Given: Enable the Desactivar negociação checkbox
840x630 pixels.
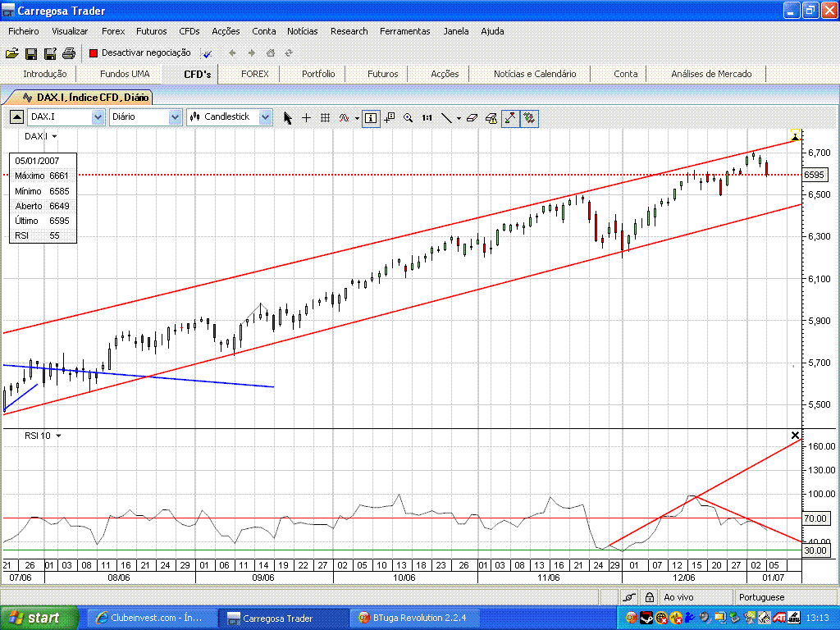Looking at the screenshot, I should [93, 52].
